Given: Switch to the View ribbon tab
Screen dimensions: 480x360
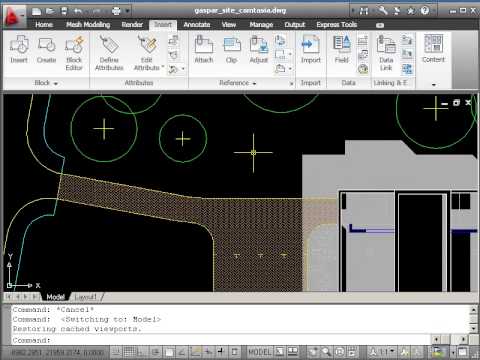Looking at the screenshot, I should click(229, 25).
